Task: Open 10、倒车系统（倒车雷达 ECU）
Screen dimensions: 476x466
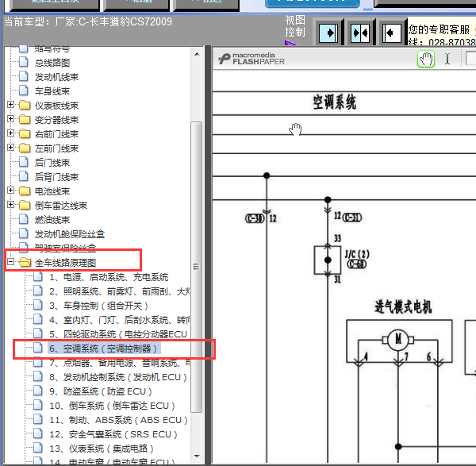Action: point(112,406)
